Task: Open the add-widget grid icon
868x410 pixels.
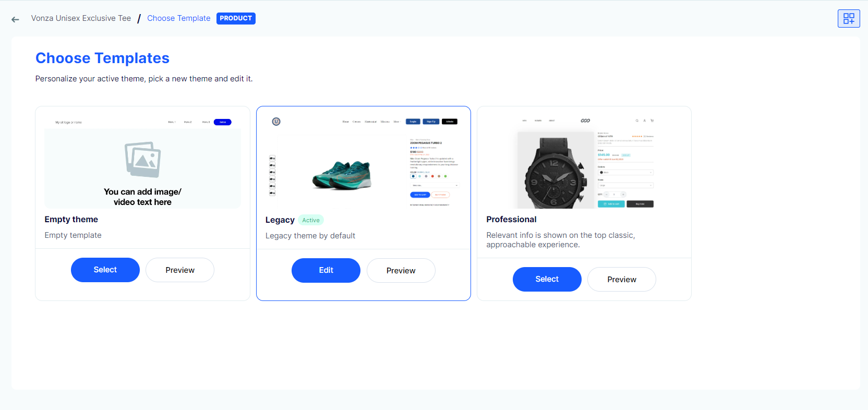Action: (x=849, y=19)
